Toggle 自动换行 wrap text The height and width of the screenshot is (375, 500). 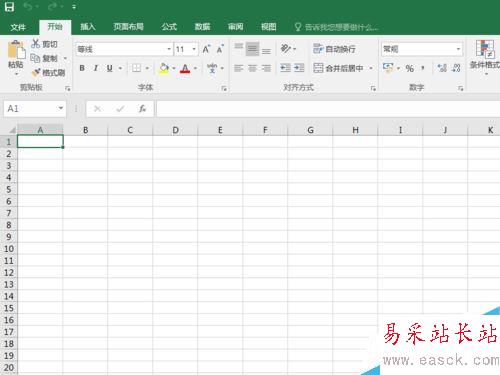click(334, 49)
